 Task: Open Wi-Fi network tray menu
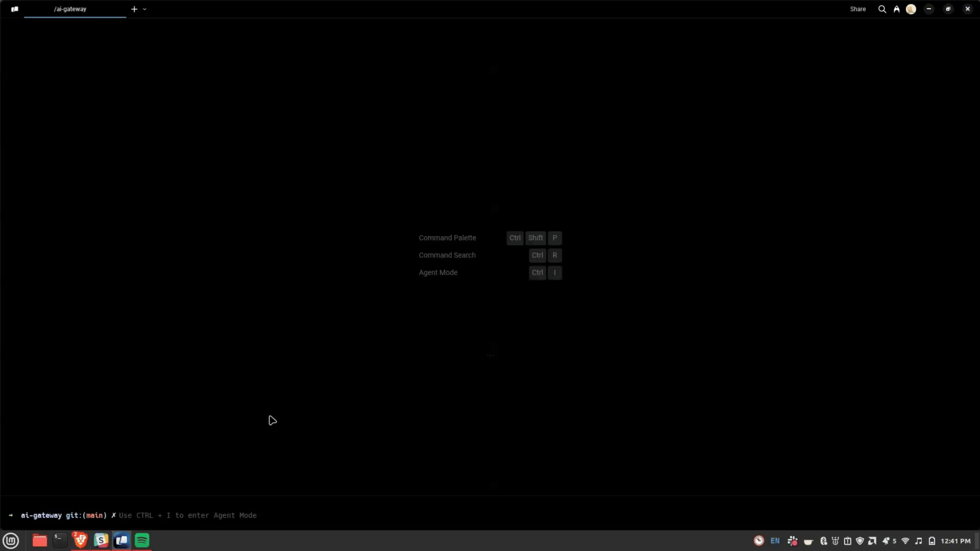coord(905,541)
